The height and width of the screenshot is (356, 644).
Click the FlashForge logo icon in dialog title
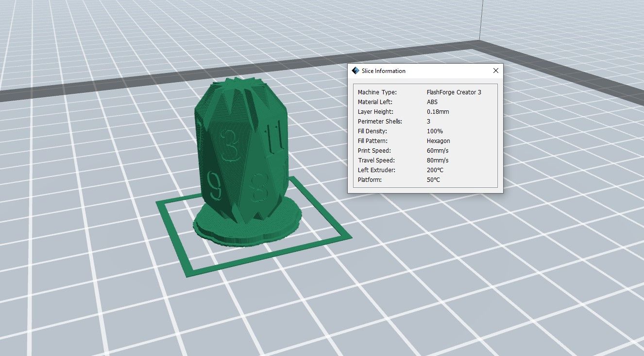point(355,71)
